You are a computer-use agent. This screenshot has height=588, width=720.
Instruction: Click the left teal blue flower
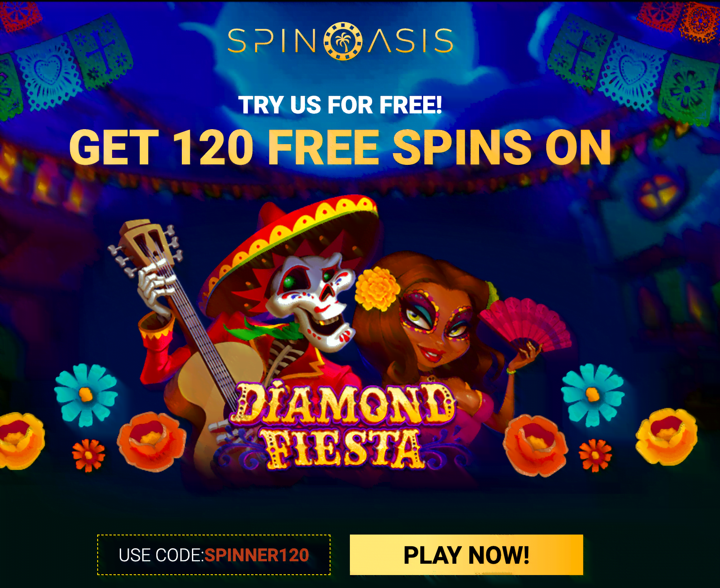(x=86, y=394)
